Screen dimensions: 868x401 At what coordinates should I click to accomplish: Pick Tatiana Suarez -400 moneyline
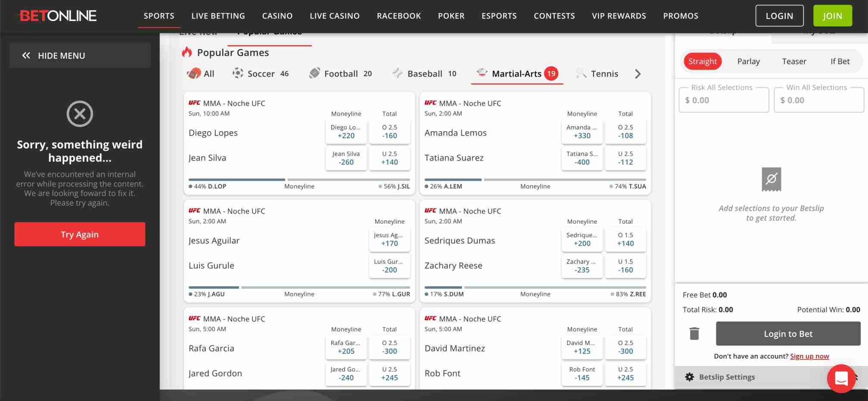coord(582,158)
